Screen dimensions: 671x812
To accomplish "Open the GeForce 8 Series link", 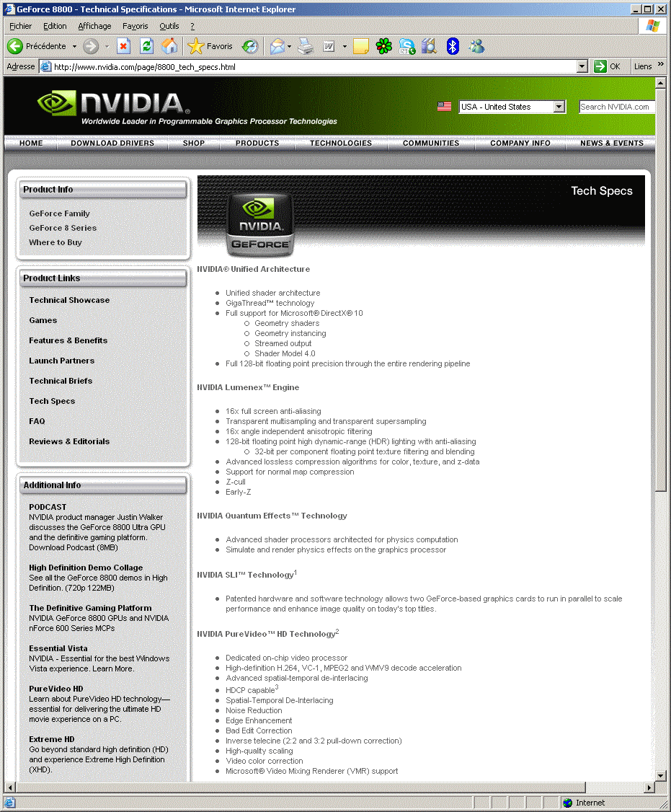I will (63, 228).
